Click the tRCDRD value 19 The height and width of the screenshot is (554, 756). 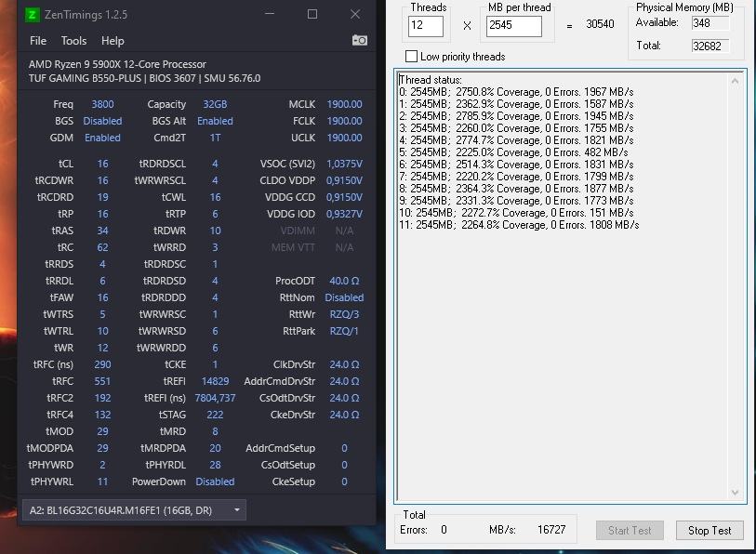point(102,197)
